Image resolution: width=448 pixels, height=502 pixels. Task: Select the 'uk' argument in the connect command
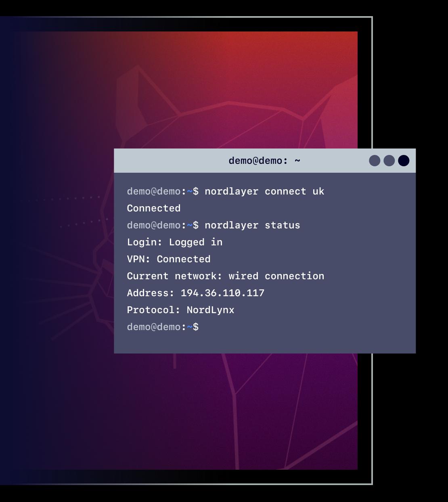click(318, 191)
